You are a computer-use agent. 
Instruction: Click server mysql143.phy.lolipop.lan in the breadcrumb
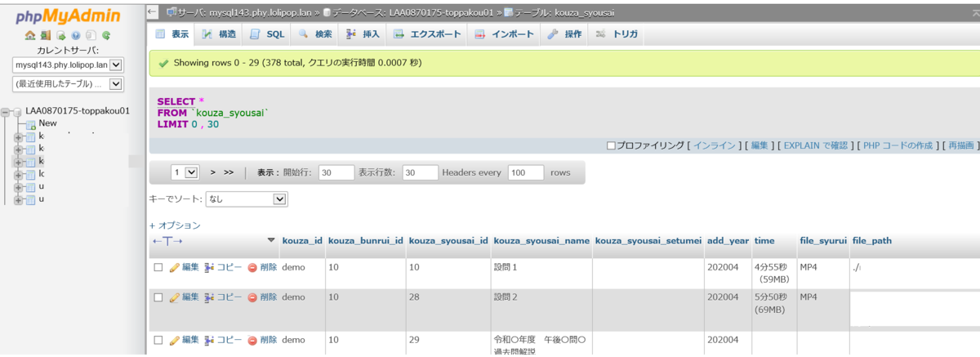tap(243, 11)
